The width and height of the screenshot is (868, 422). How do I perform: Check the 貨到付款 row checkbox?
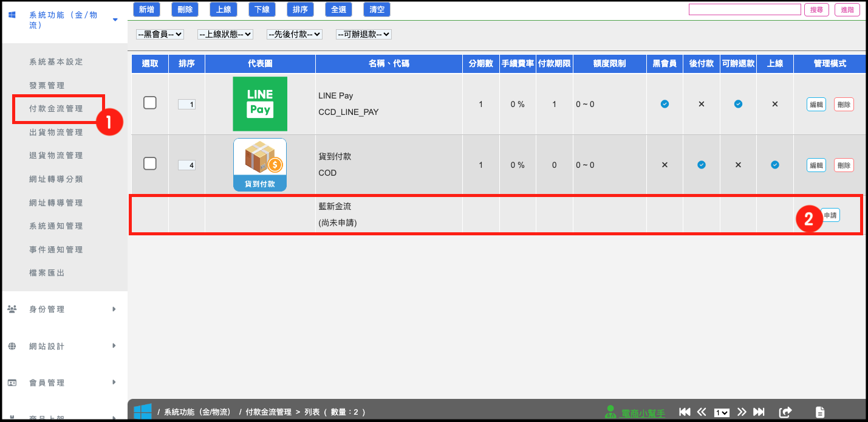[150, 164]
